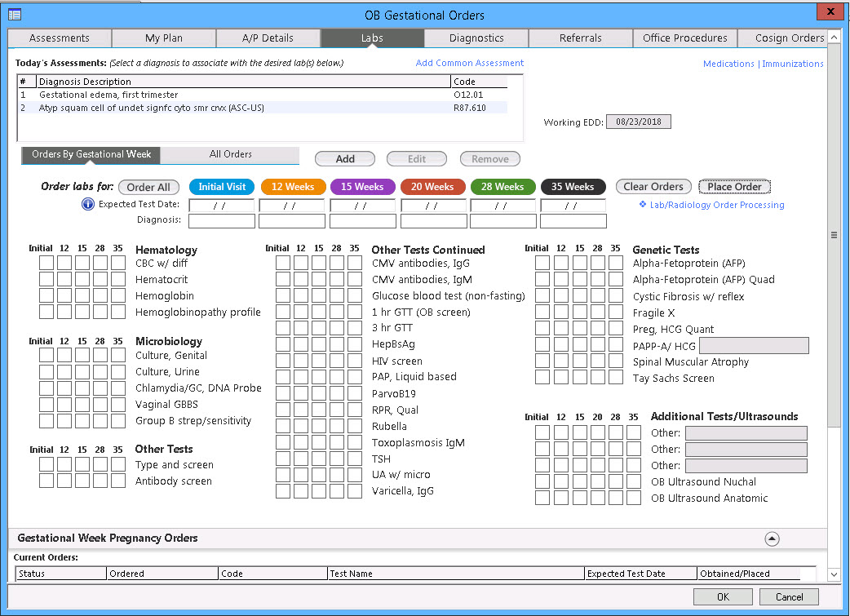Tick the Initial box for Type and screen
Screen dimensions: 850x616
tap(46, 465)
